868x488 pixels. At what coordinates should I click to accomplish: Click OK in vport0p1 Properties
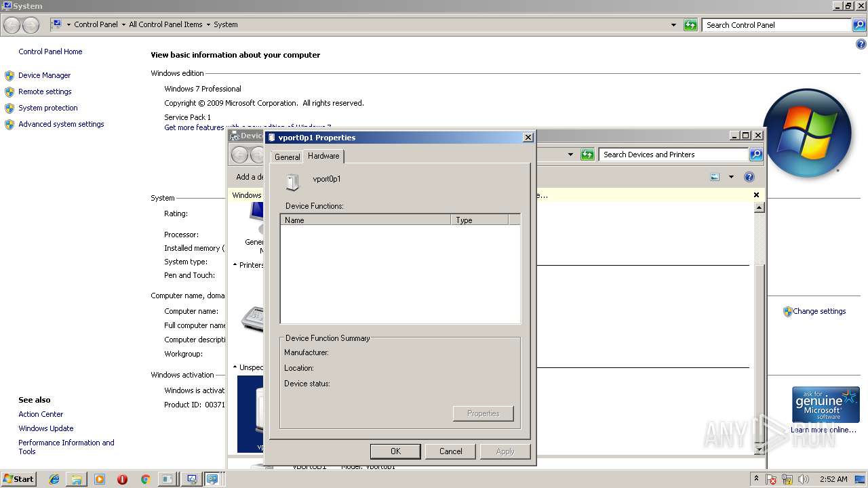coord(395,451)
